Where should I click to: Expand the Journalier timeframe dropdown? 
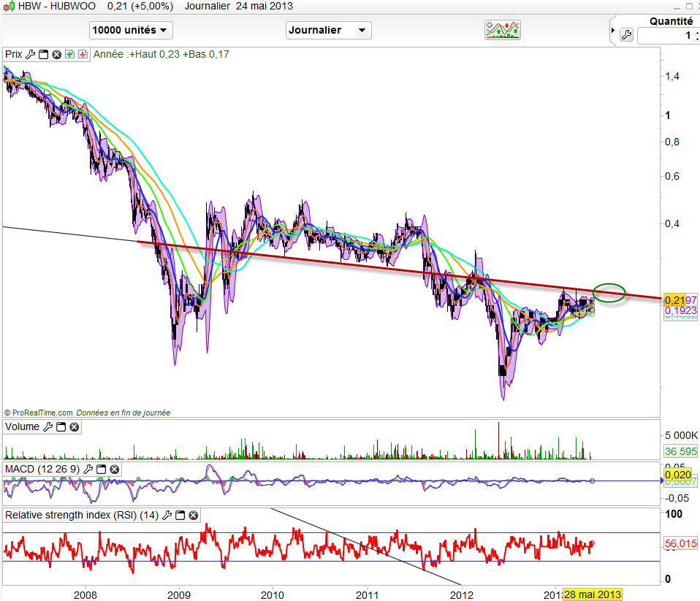pos(328,30)
